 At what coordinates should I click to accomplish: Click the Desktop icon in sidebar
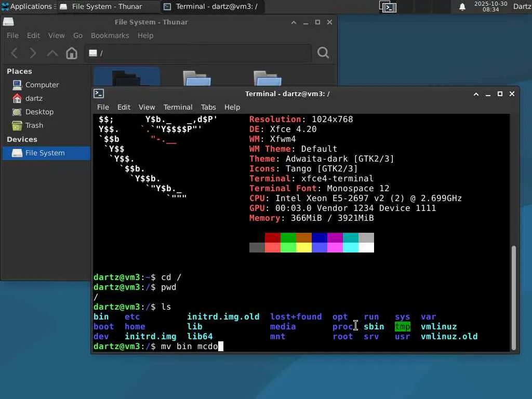pos(17,112)
